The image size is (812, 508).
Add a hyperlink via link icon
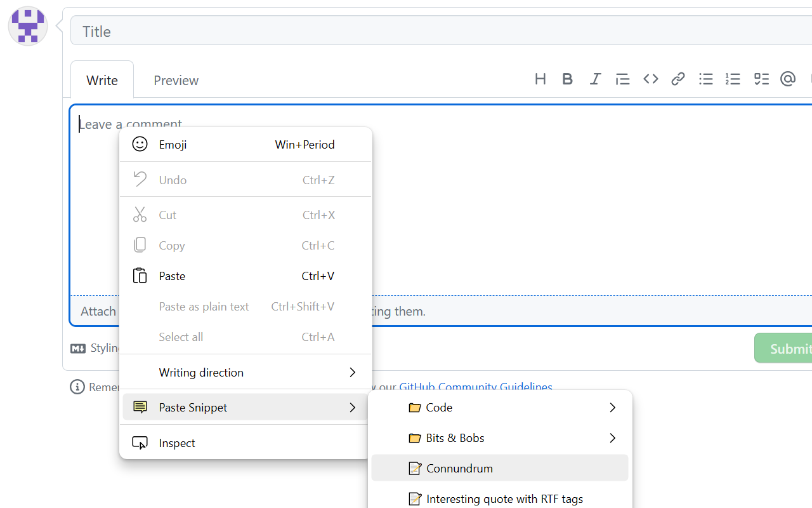(678, 79)
